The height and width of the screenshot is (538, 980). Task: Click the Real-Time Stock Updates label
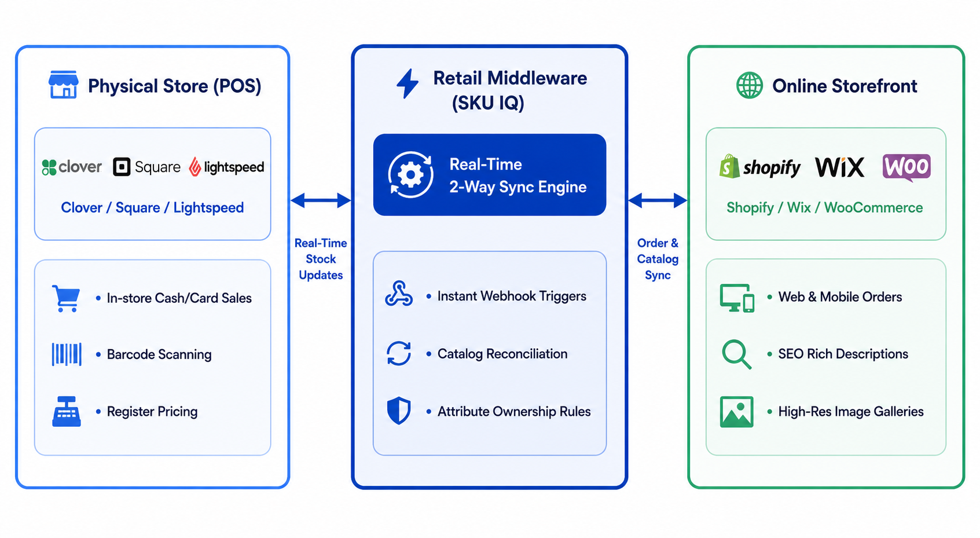(321, 259)
